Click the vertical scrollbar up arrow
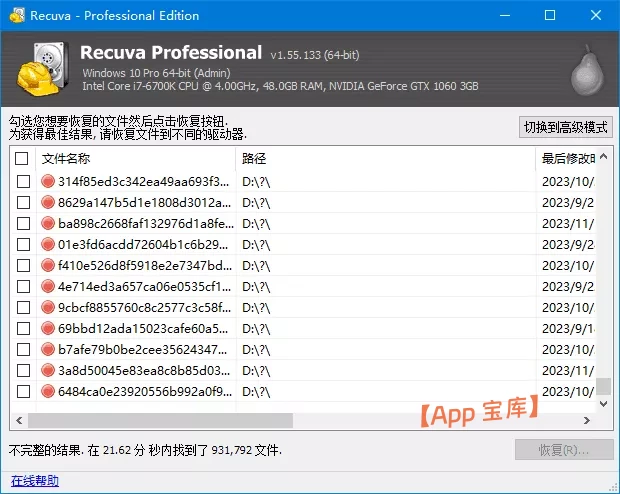 603,157
